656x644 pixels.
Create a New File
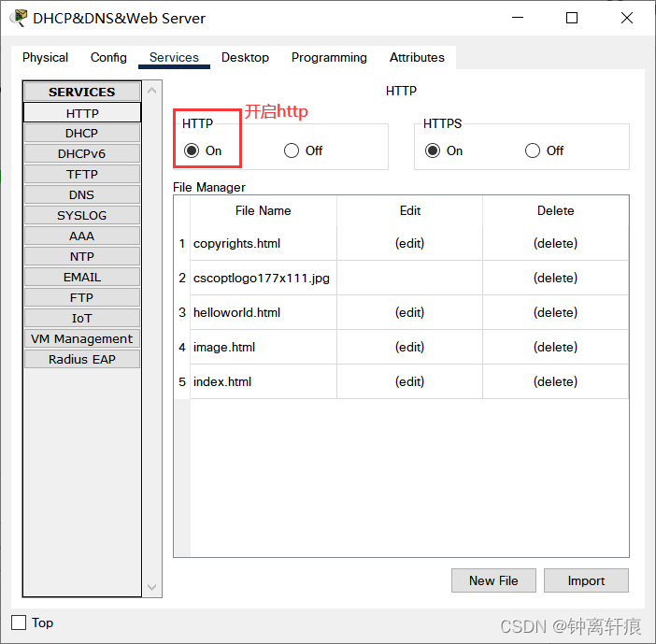point(493,580)
